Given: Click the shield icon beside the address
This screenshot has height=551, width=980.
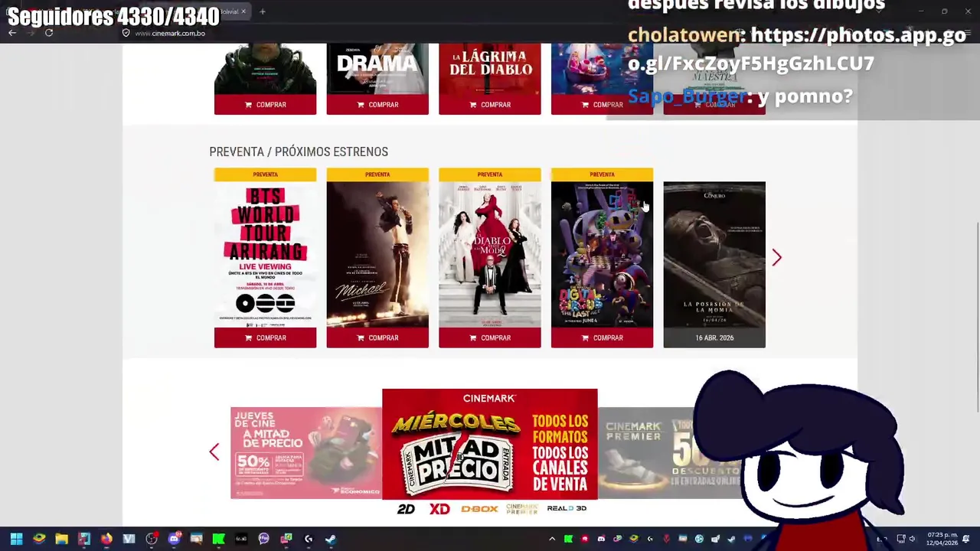Looking at the screenshot, I should (126, 33).
